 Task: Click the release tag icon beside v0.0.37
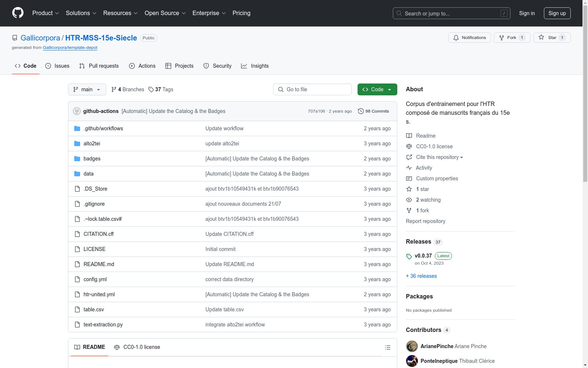pos(409,256)
